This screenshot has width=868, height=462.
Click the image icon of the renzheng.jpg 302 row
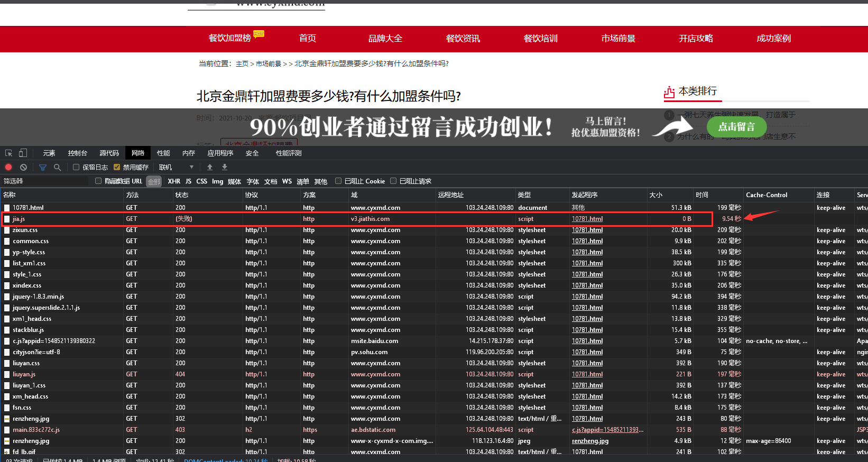pyautogui.click(x=7, y=419)
